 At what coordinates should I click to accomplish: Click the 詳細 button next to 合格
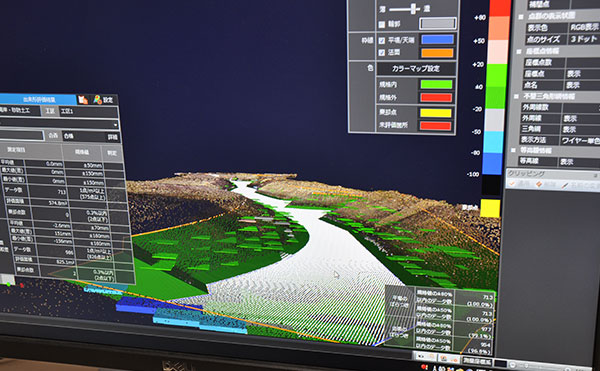point(112,137)
